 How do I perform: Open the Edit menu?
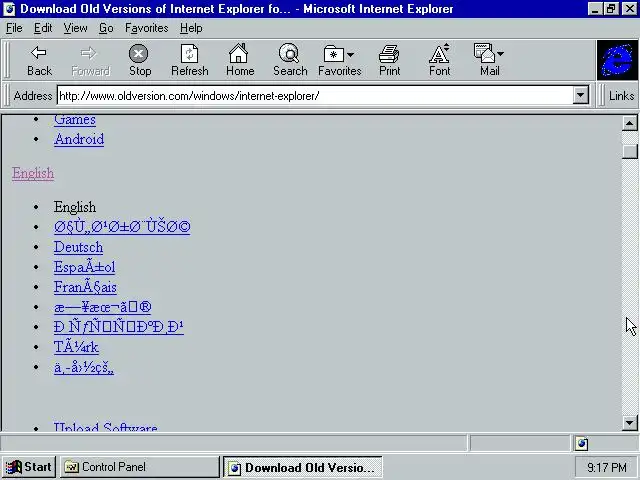pyautogui.click(x=43, y=28)
